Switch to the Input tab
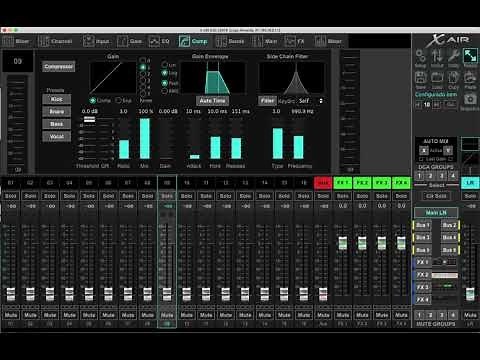Viewport: 480px width, 360px height. pos(96,41)
